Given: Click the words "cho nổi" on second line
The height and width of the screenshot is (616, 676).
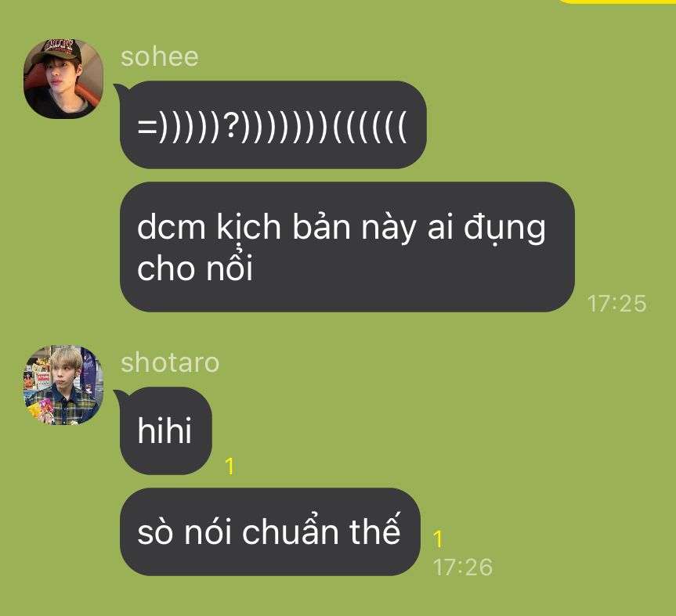Looking at the screenshot, I should point(194,267).
